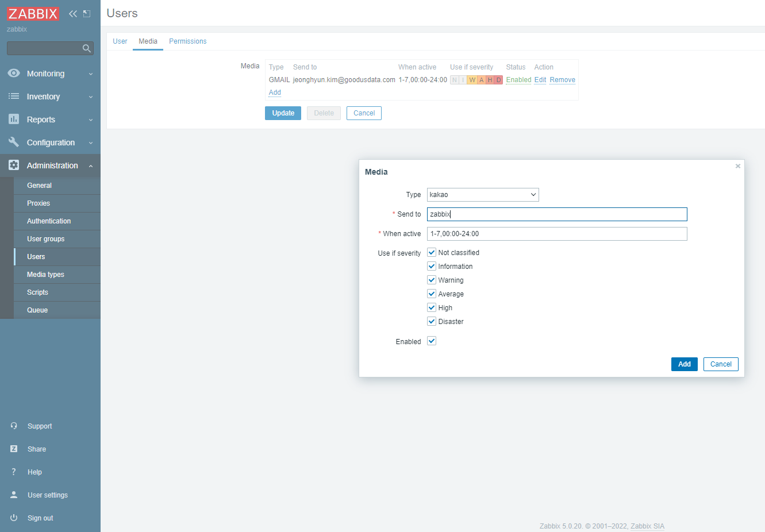Click the GMAIL send-to email address
The height and width of the screenshot is (532, 765).
tap(344, 80)
